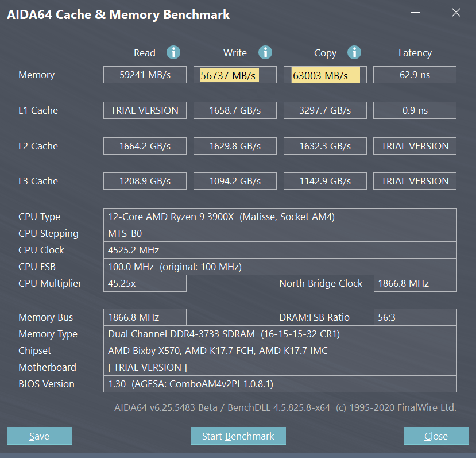Click CPU Multiplier value 45.25x
This screenshot has height=458, width=476.
pos(145,283)
